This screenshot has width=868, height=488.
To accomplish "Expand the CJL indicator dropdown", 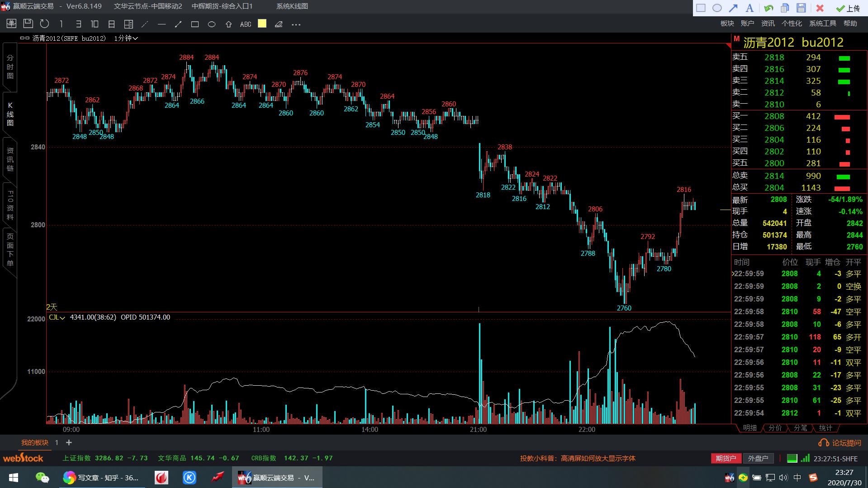I will click(57, 317).
